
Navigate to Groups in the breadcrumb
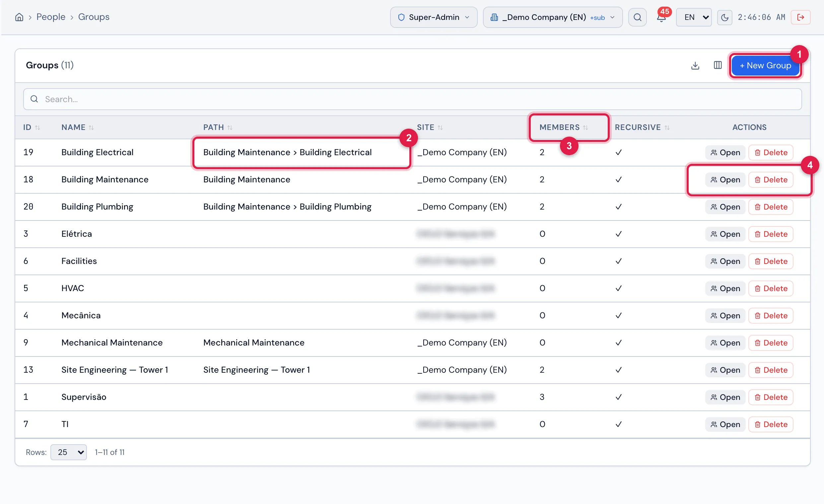[x=94, y=17]
